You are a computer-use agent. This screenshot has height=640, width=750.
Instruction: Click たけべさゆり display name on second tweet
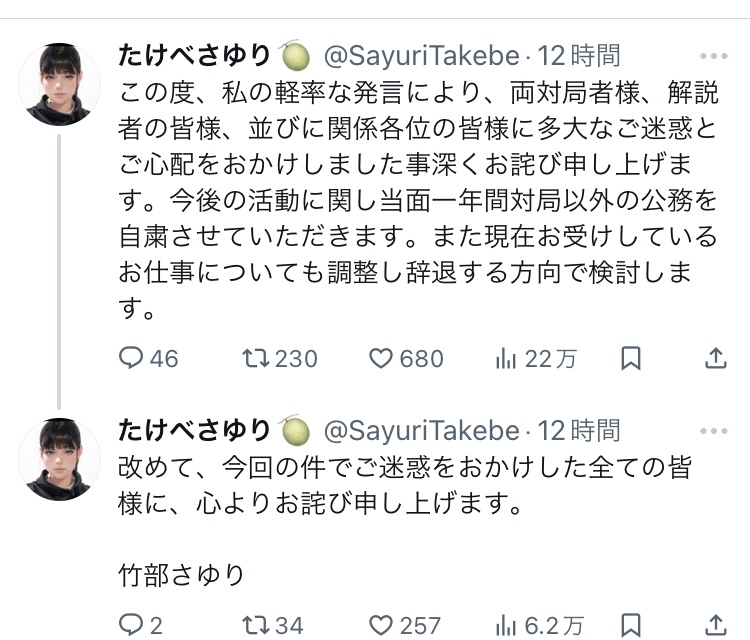point(194,430)
